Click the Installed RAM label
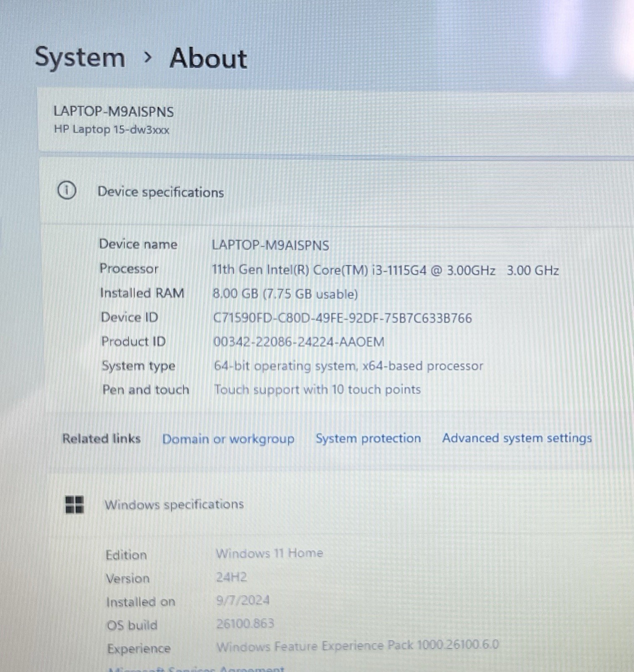634x672 pixels. [x=142, y=293]
